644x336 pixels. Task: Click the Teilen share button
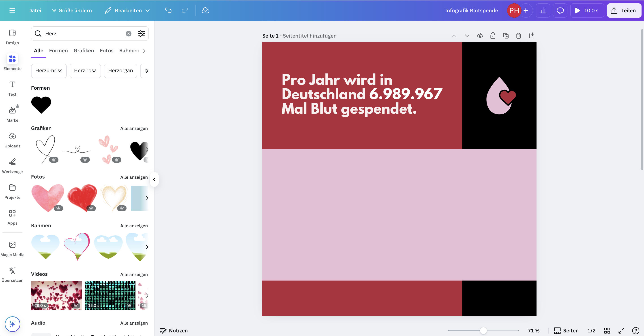click(624, 11)
